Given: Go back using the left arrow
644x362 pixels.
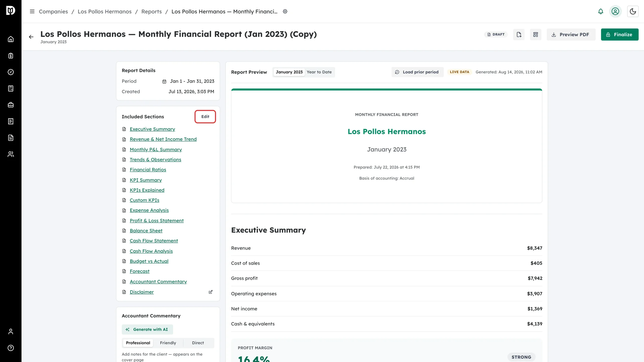Looking at the screenshot, I should (31, 37).
